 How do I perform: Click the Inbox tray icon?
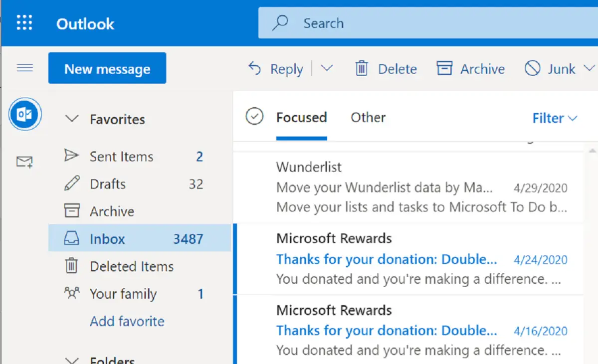(71, 238)
